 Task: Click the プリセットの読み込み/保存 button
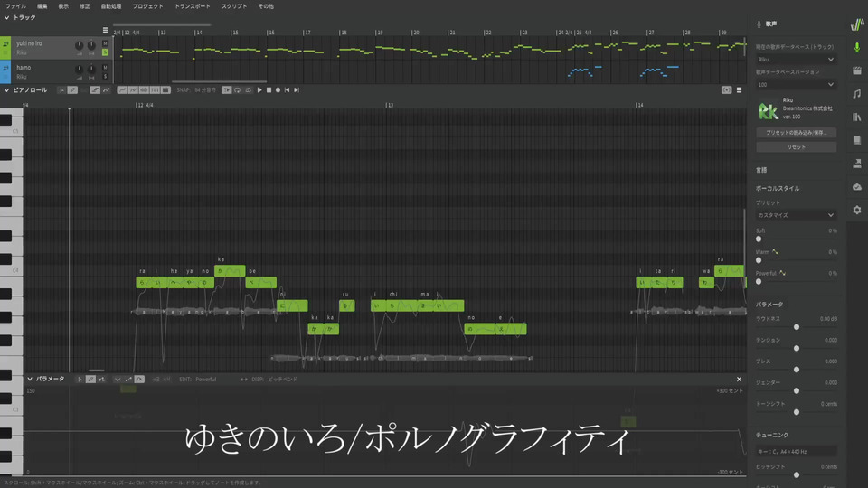796,133
